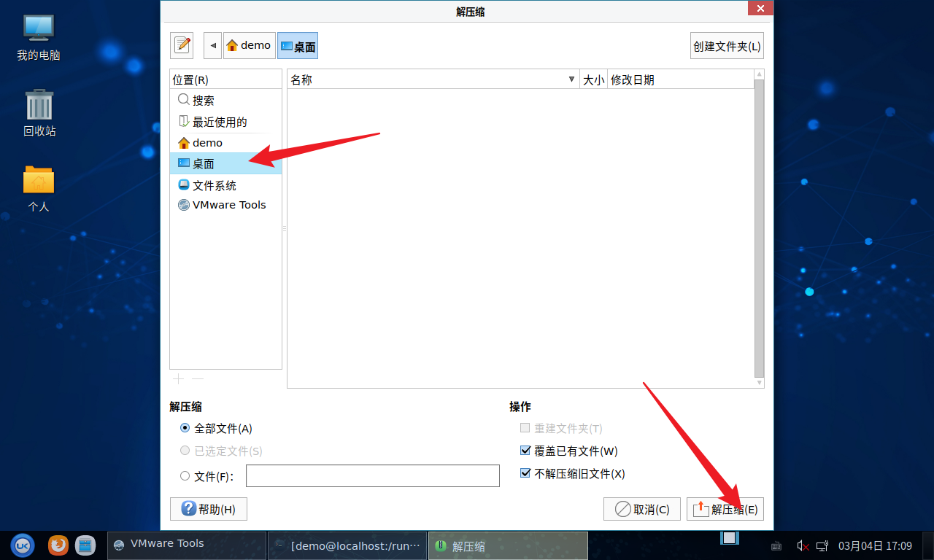Go back with the left arrow path button

(213, 45)
